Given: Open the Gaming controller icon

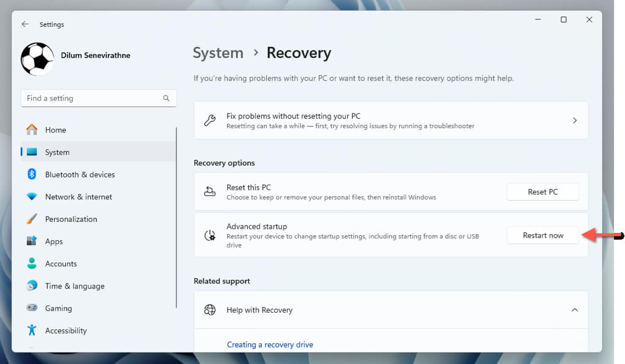Looking at the screenshot, I should pyautogui.click(x=32, y=309).
